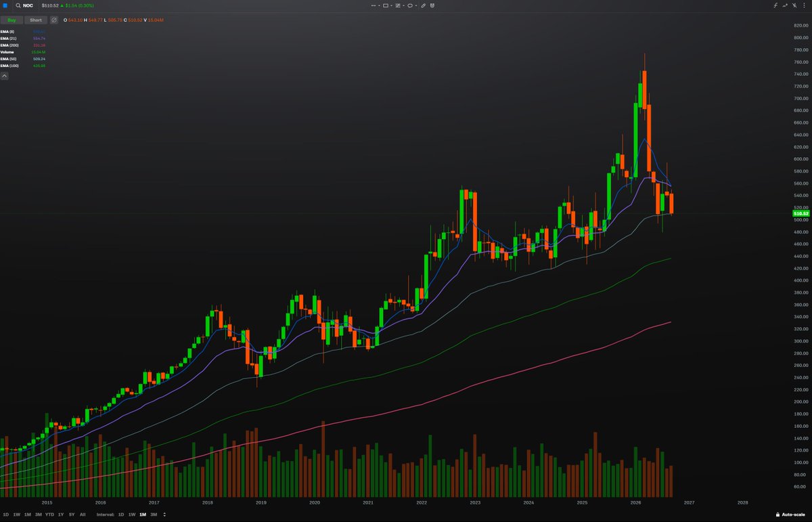Screen dimensions: 812x522
Task: Select the ellipse drawing tool
Action: [410, 5]
